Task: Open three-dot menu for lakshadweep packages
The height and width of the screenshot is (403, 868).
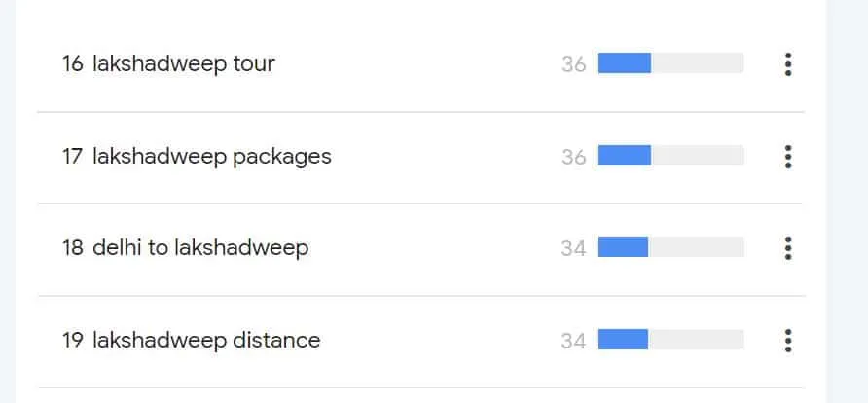Action: point(788,157)
